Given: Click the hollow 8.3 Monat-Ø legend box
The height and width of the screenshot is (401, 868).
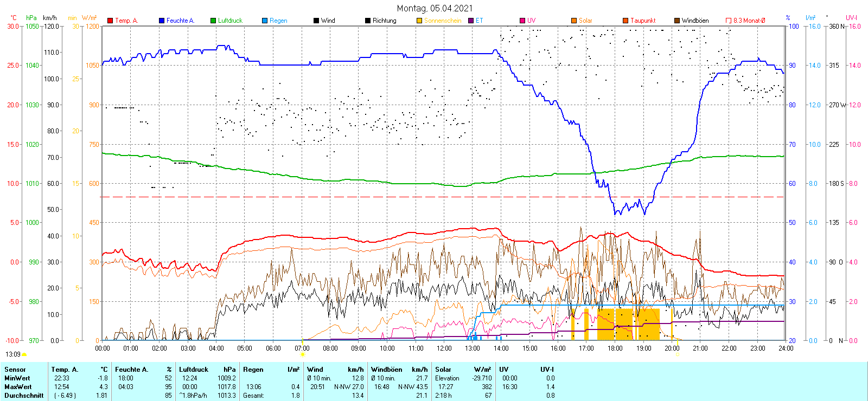Looking at the screenshot, I should pos(729,21).
